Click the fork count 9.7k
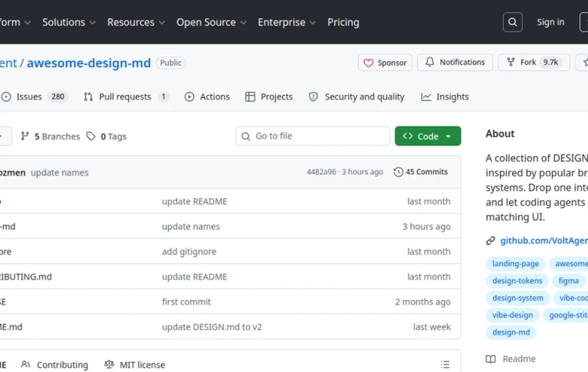 [x=551, y=62]
